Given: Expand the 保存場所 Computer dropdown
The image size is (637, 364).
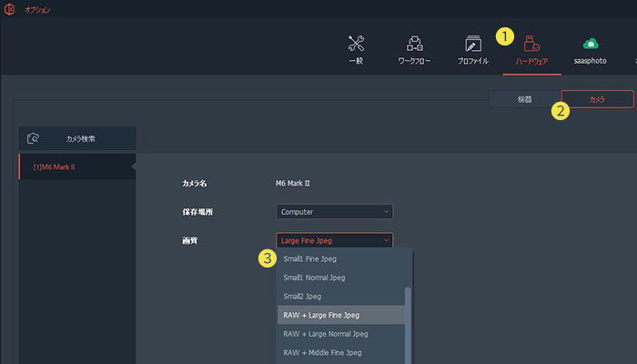Looking at the screenshot, I should point(334,211).
